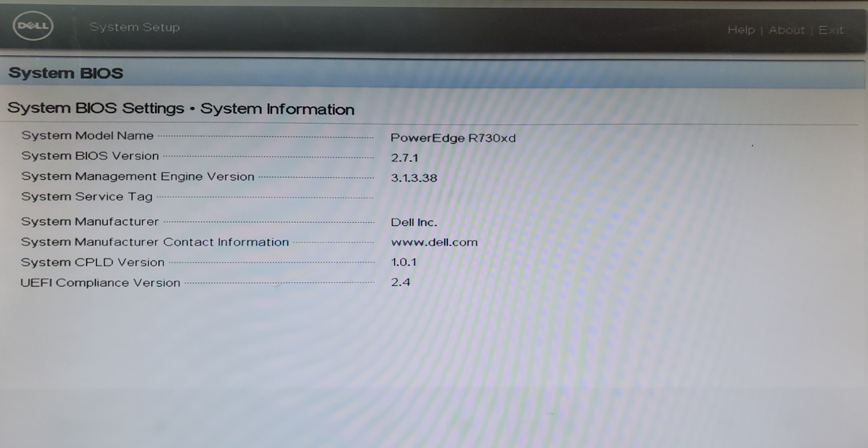This screenshot has width=868, height=448.
Task: Click the 2.7.1 BIOS version value
Action: pos(405,157)
